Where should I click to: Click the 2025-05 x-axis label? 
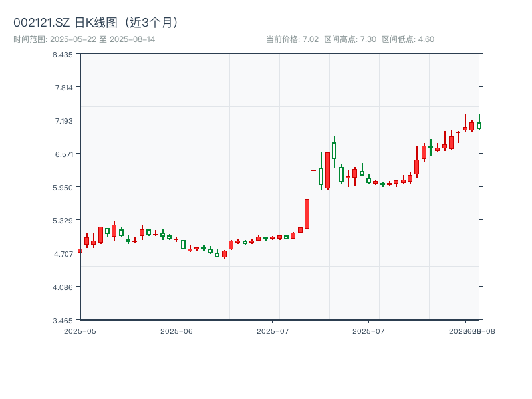(x=80, y=331)
